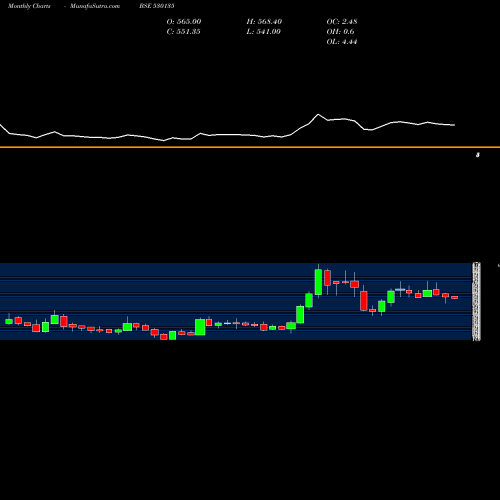Click the 'OH: 0.6' value
500x500 pixels.
[x=340, y=32]
